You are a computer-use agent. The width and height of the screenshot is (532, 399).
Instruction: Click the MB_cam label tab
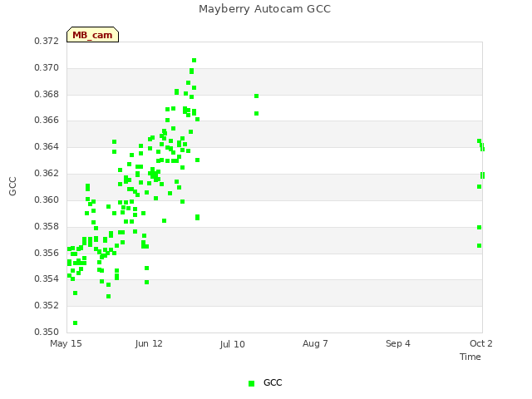coord(92,35)
